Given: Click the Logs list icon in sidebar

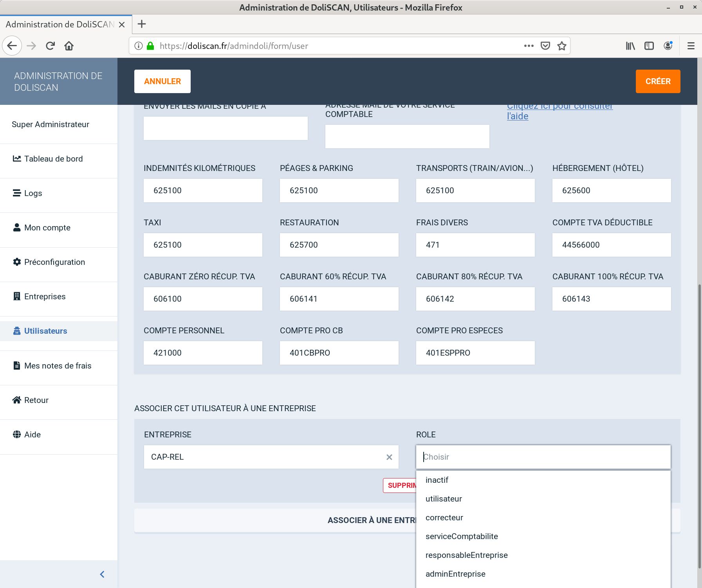Looking at the screenshot, I should point(17,193).
